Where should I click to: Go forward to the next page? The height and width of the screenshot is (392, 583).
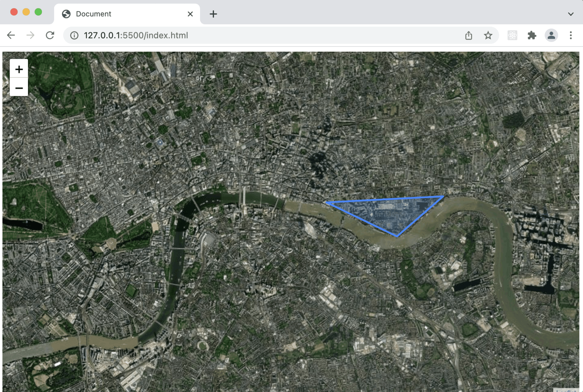[30, 35]
